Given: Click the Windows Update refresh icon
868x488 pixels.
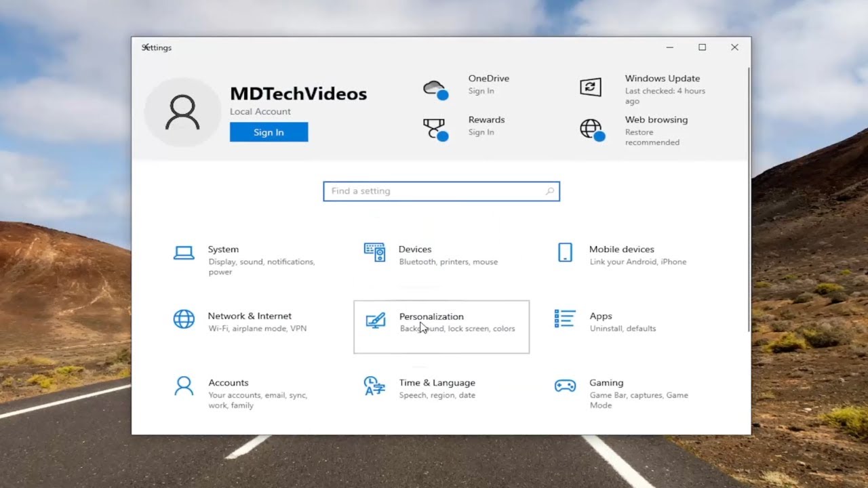Looking at the screenshot, I should point(591,87).
